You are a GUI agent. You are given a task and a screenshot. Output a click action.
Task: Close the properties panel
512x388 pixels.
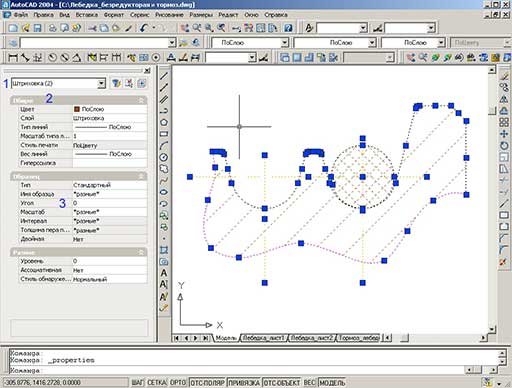tap(147, 70)
